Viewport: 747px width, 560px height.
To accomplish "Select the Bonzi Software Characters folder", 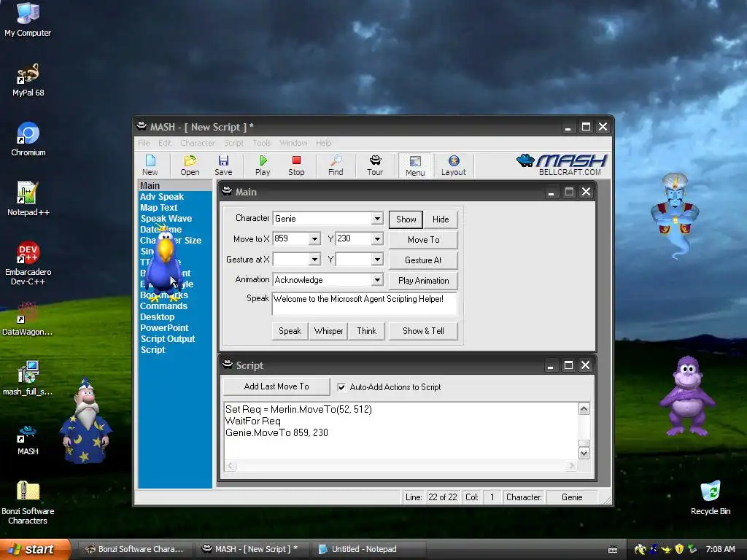I will (28, 502).
